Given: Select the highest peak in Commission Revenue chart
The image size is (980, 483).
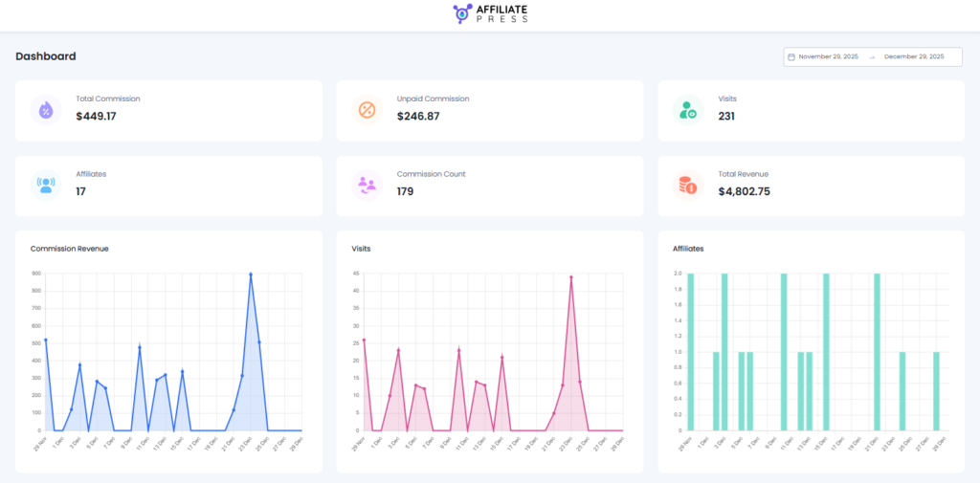Looking at the screenshot, I should click(251, 274).
